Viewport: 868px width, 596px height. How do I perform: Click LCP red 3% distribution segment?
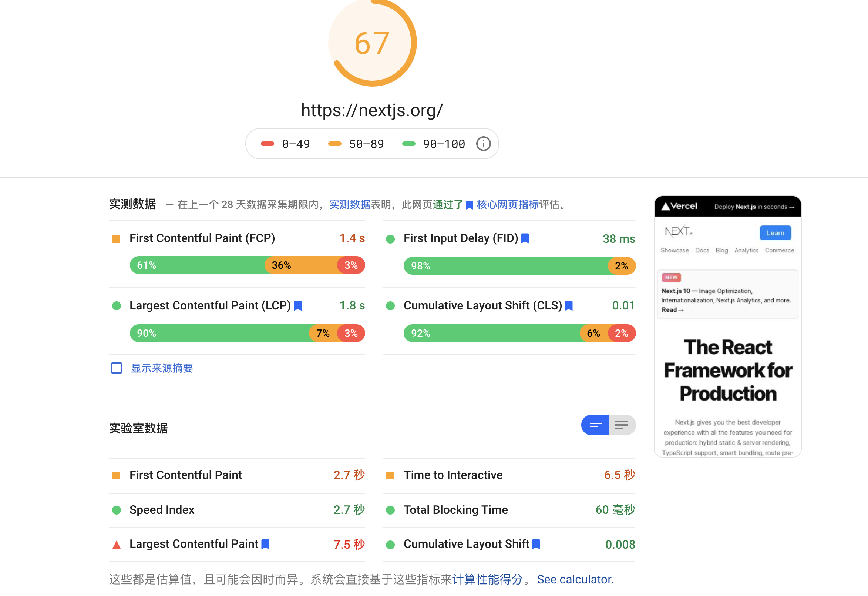click(x=351, y=333)
